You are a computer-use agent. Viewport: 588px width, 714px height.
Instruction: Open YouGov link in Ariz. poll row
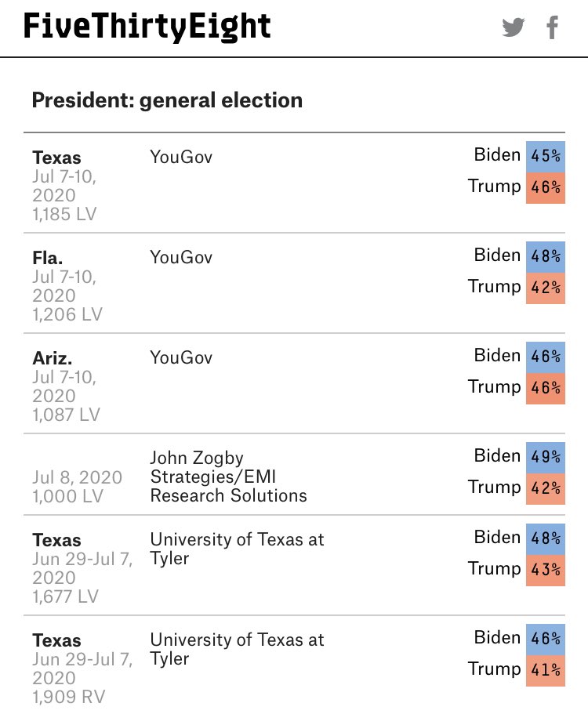point(181,357)
